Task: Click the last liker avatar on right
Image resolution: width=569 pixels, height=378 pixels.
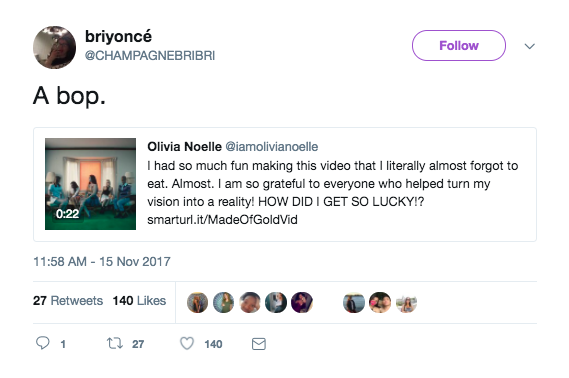Action: pyautogui.click(x=406, y=302)
